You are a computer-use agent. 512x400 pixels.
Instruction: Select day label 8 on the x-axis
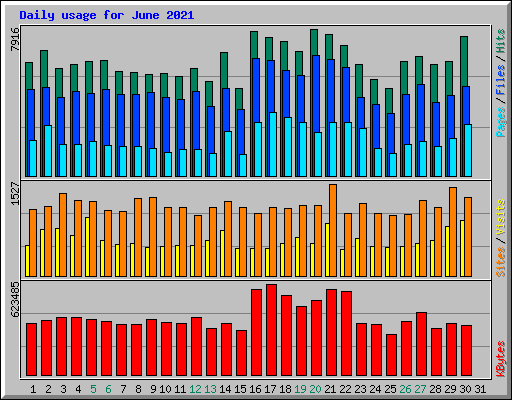point(138,389)
